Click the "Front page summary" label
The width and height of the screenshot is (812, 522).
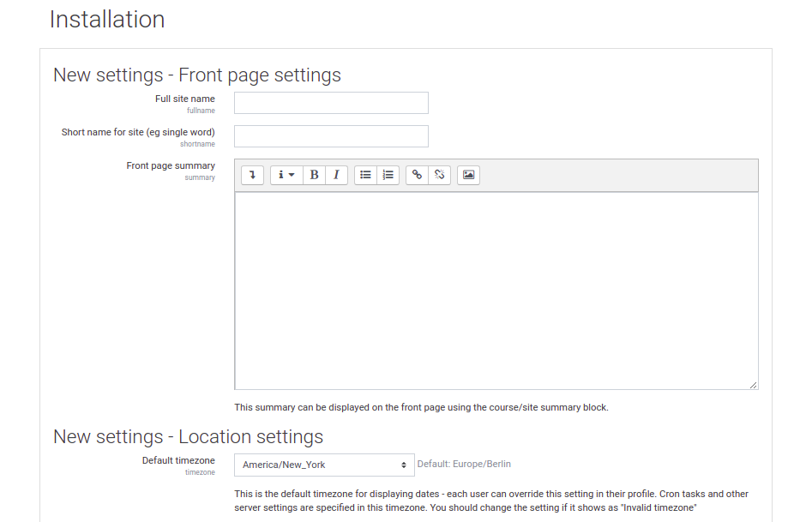coord(171,166)
